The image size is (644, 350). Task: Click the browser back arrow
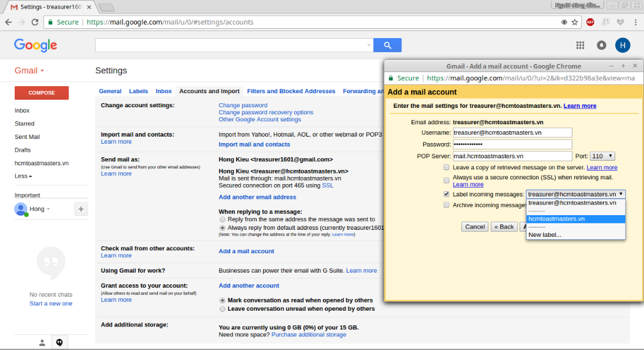click(9, 22)
